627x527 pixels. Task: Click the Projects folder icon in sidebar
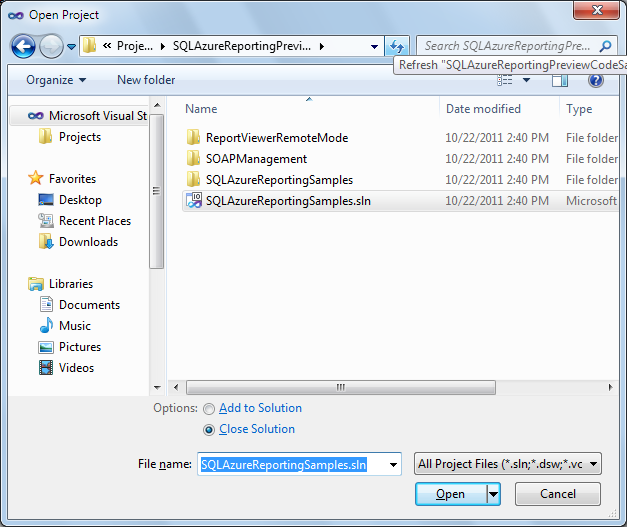(x=45, y=136)
